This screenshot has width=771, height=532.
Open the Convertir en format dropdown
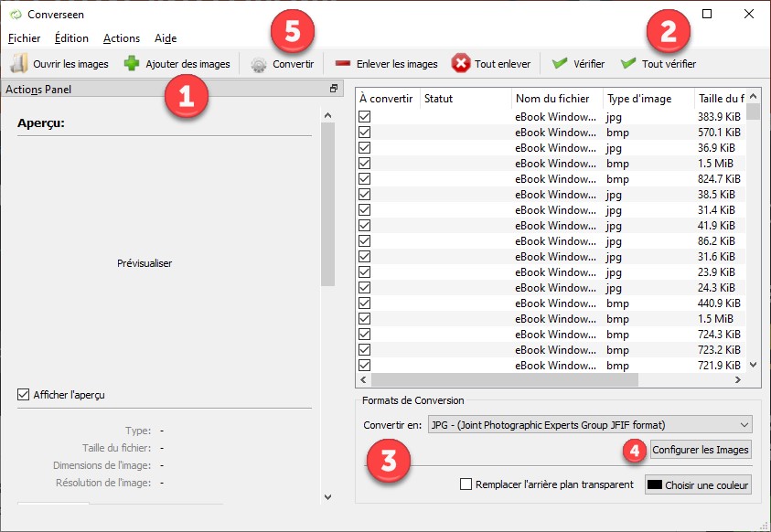(x=590, y=425)
